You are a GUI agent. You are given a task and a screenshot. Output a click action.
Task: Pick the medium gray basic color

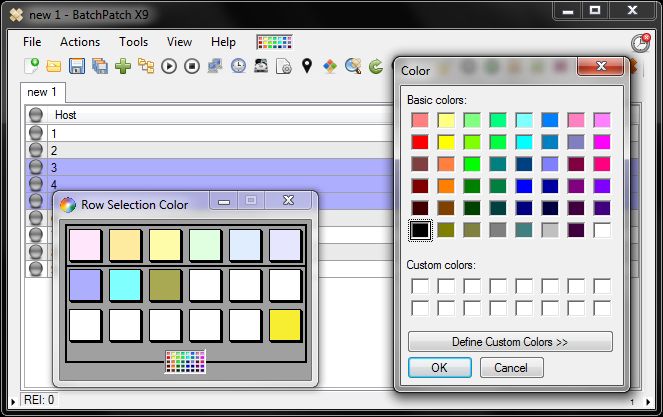(x=498, y=230)
